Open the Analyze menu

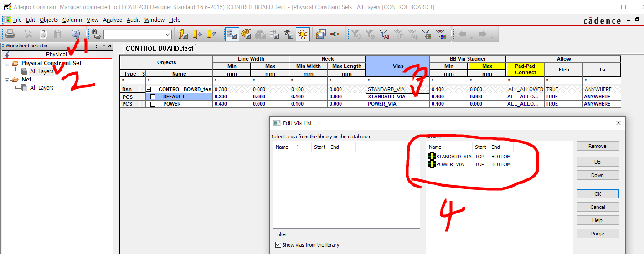pyautogui.click(x=113, y=20)
